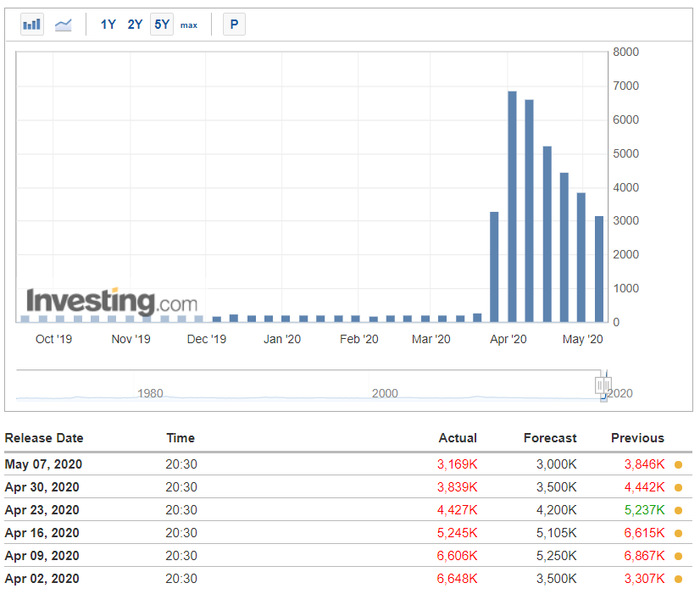700x594 pixels.
Task: Click volatility dot for May 07, 2020
Action: point(678,464)
